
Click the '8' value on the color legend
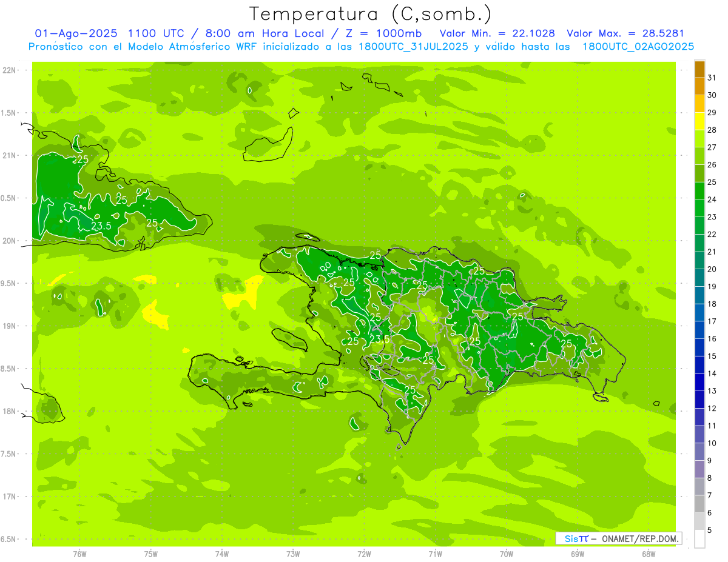pos(710,478)
